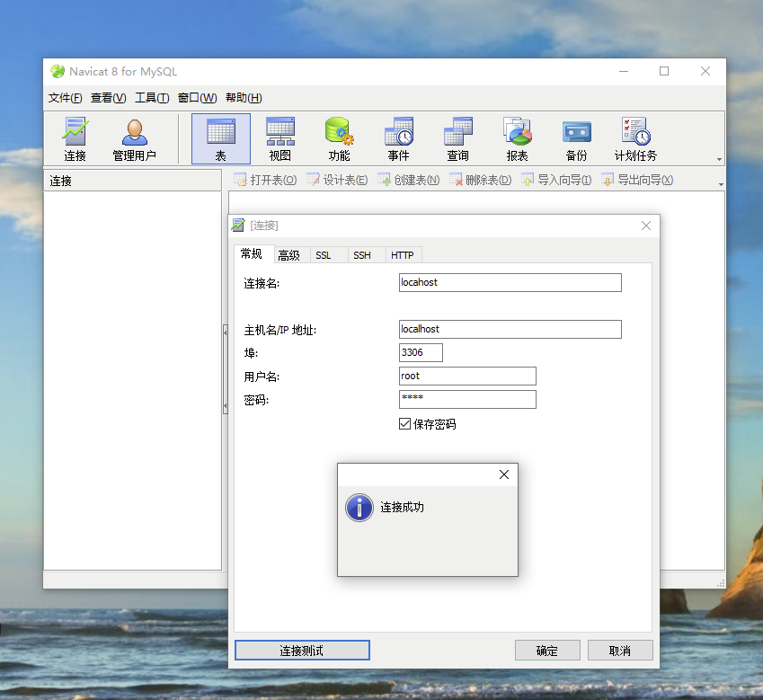The height and width of the screenshot is (700, 763).
Task: Click the connection dialog title icon
Action: click(x=238, y=226)
